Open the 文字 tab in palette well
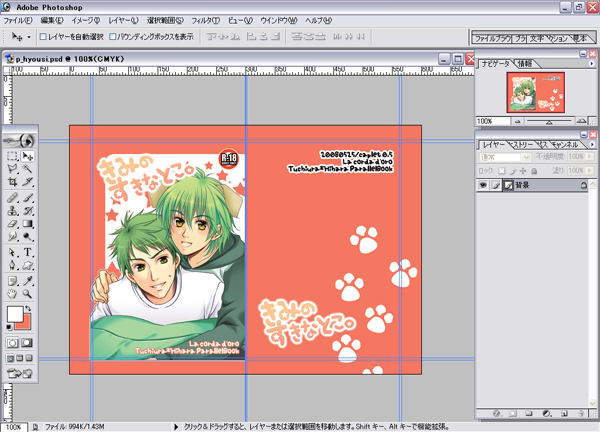Screen dimensions: 600x432 pos(536,39)
